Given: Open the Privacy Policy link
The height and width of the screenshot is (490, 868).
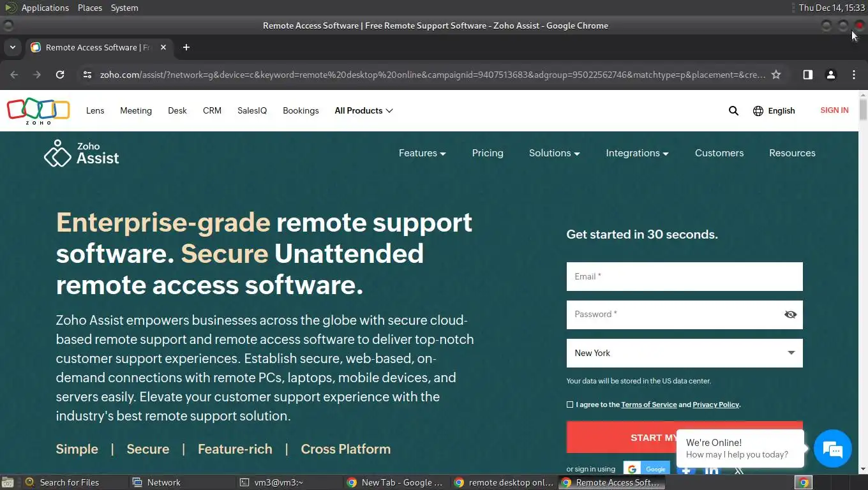Looking at the screenshot, I should coord(715,405).
